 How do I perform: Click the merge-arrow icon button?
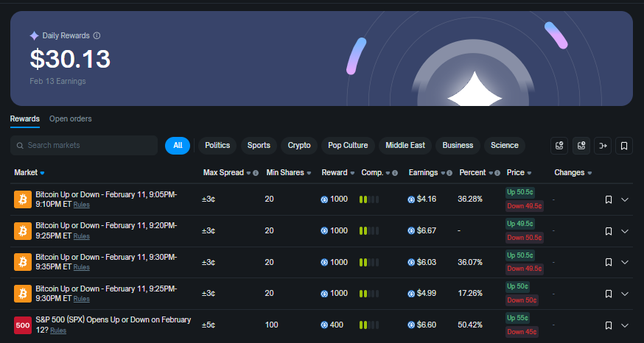click(603, 146)
